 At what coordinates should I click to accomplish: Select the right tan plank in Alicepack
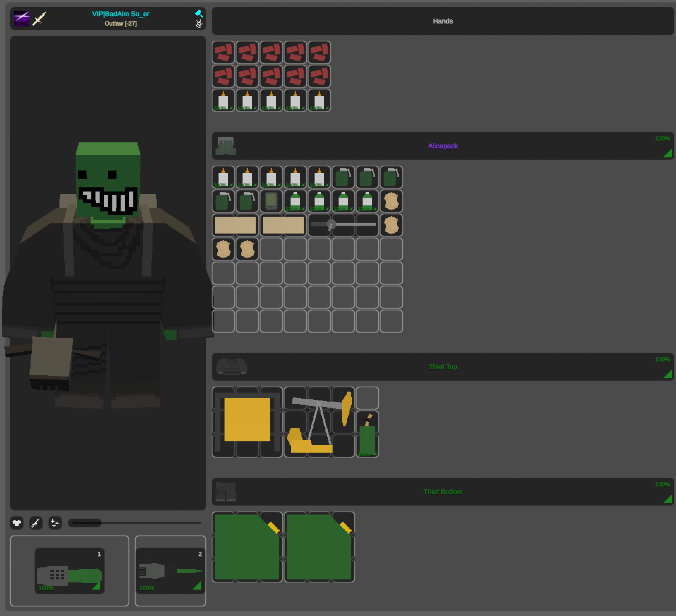283,225
